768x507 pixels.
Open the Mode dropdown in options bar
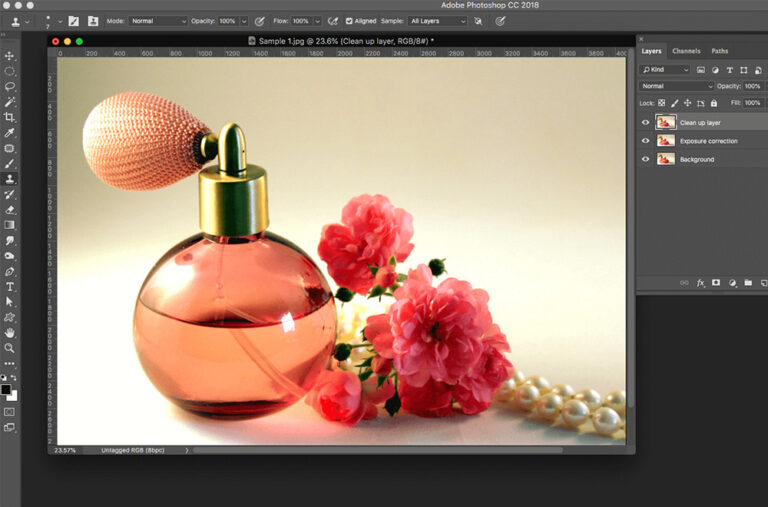point(157,21)
